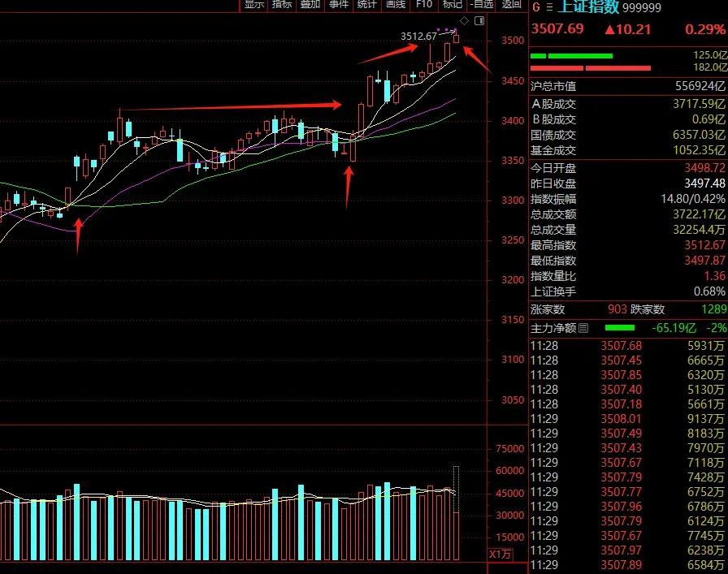The height and width of the screenshot is (574, 728).
Task: Select the 画线 drawing tool
Action: tap(396, 5)
